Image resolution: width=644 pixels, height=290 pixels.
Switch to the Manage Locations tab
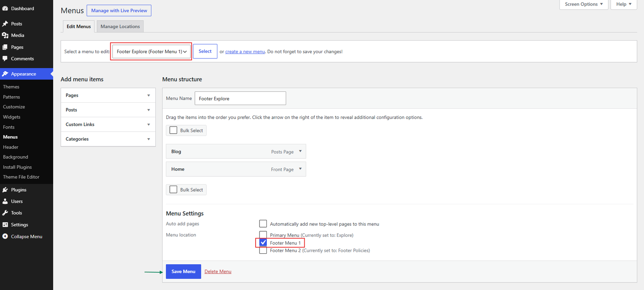(120, 27)
